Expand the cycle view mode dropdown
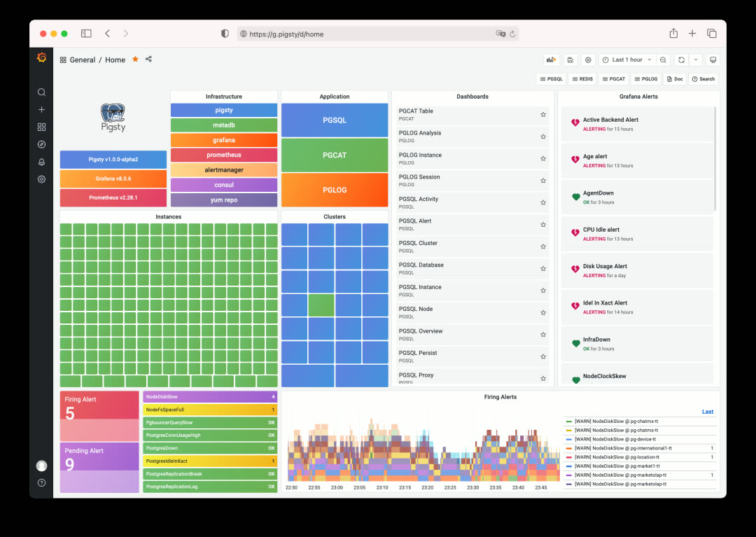The width and height of the screenshot is (756, 537). tap(713, 60)
